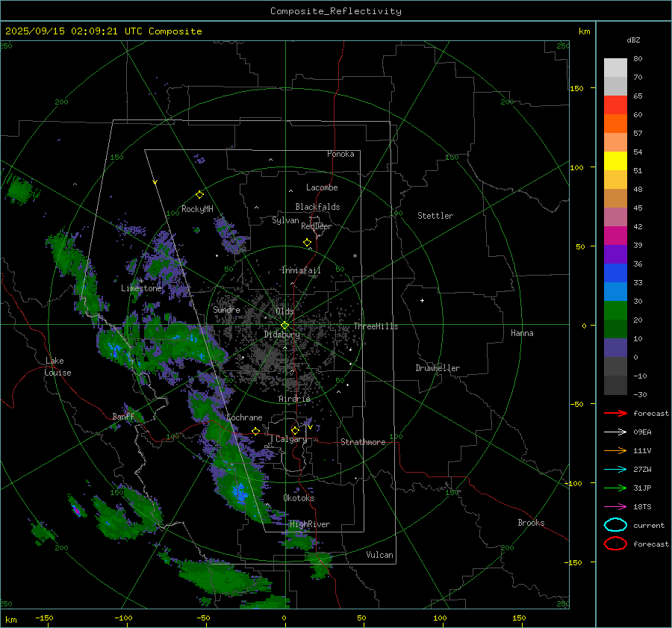
Task: Click the magenta 18TS arrow icon
Action: (x=615, y=507)
